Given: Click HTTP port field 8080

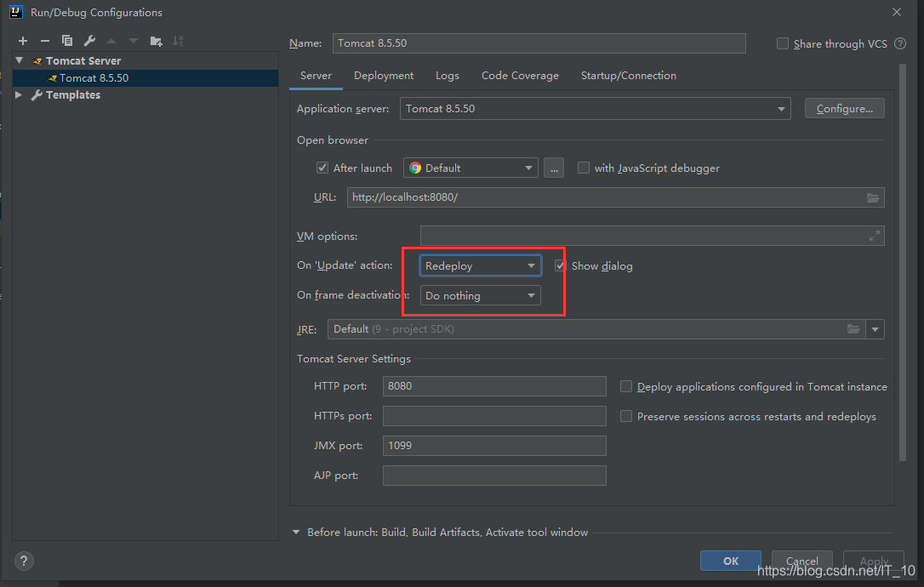Looking at the screenshot, I should [x=494, y=386].
